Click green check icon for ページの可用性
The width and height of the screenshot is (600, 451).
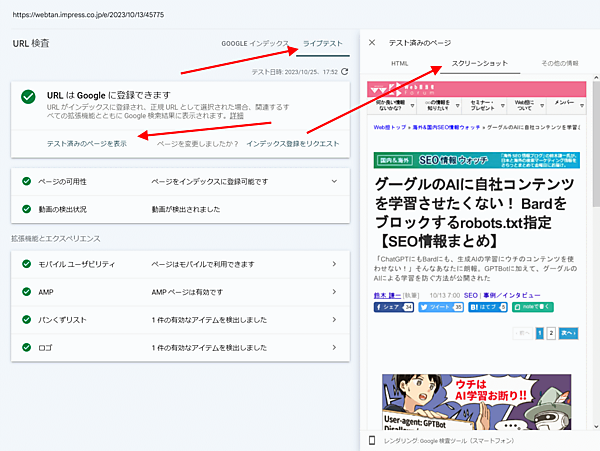26,181
